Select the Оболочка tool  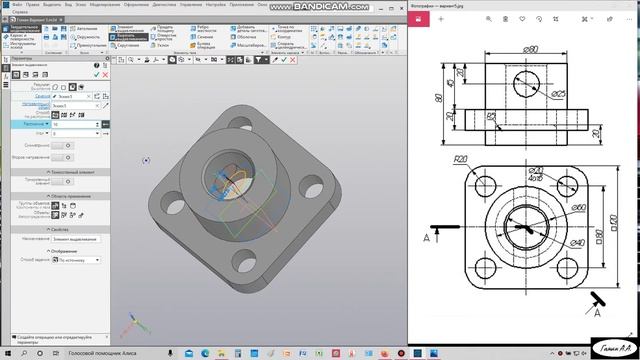point(243,37)
